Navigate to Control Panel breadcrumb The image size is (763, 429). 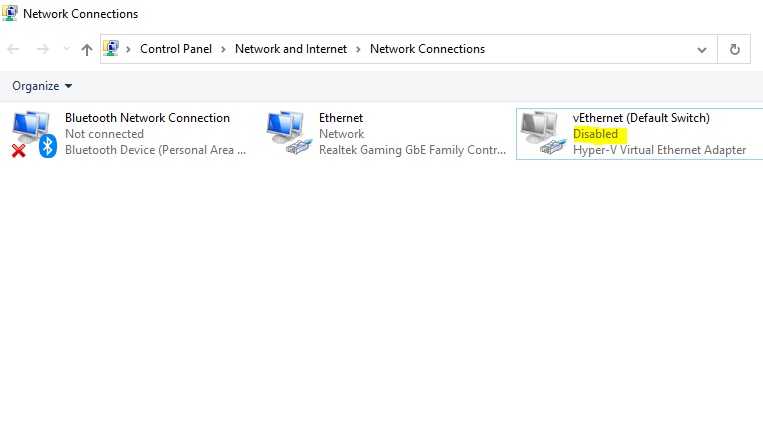[x=176, y=49]
